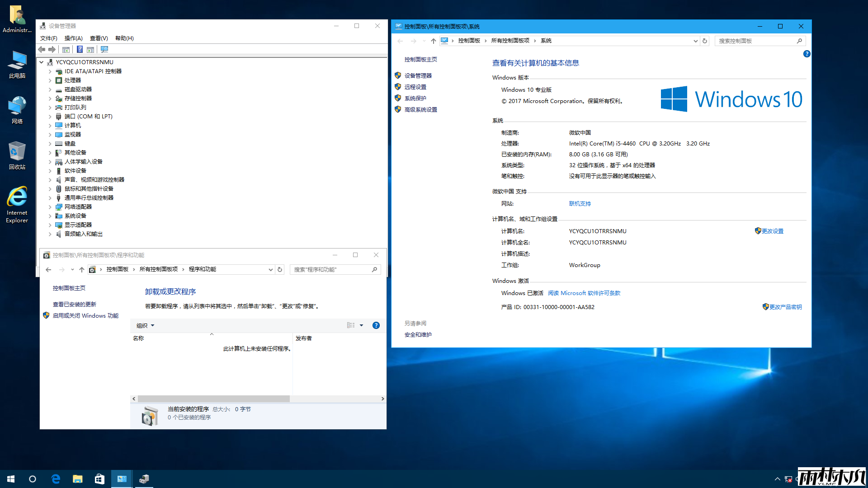The height and width of the screenshot is (488, 868).
Task: Open the 操作(A) menu
Action: click(73, 38)
